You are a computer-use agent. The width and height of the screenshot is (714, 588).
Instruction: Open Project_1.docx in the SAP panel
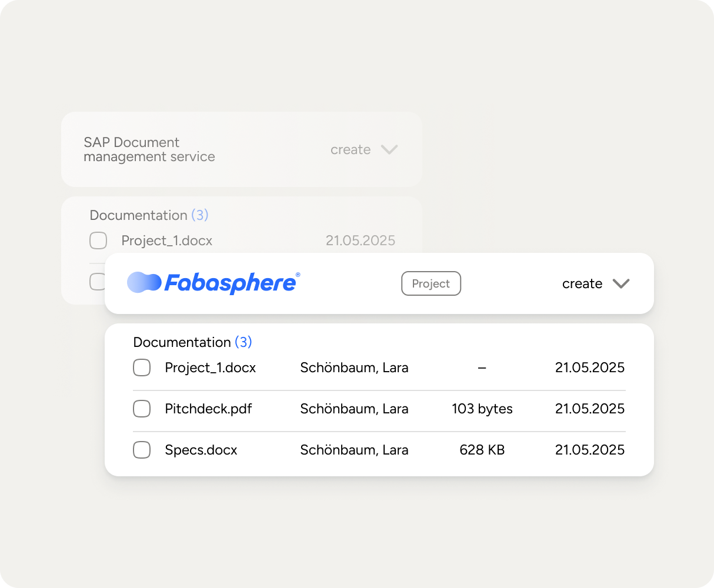coord(166,240)
